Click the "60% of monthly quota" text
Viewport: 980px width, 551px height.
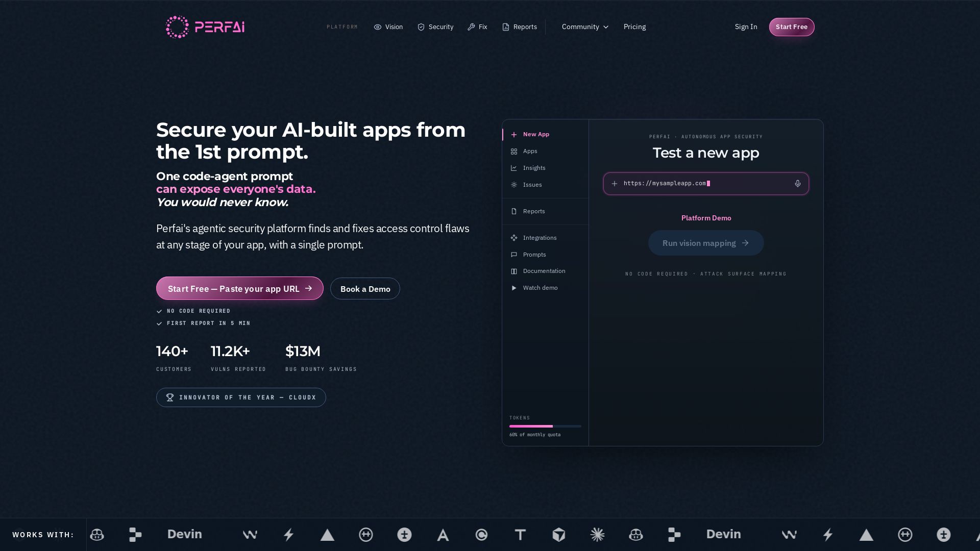[x=535, y=435]
